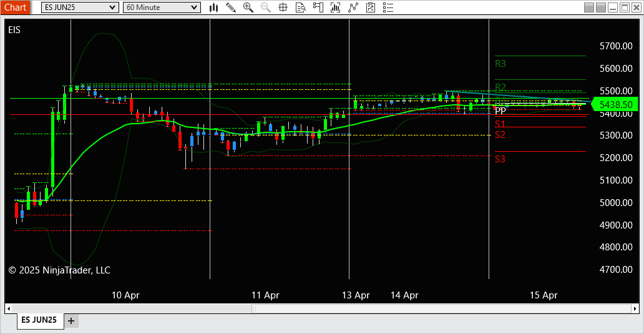Viewport: 644px width, 334px height.
Task: Select the ES JUN25 chart tab
Action: click(x=39, y=320)
